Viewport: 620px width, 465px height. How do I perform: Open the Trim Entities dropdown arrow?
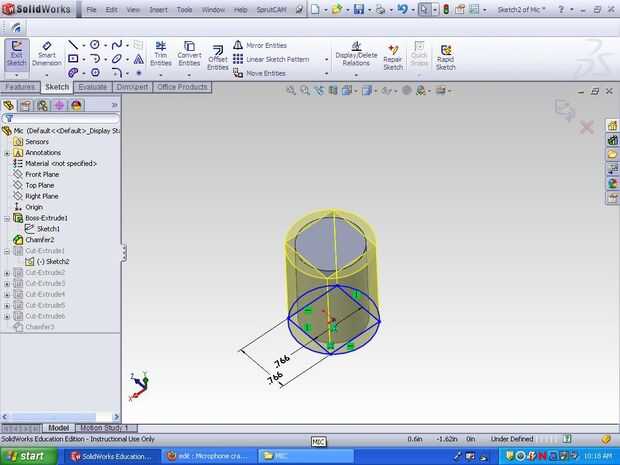(x=161, y=75)
